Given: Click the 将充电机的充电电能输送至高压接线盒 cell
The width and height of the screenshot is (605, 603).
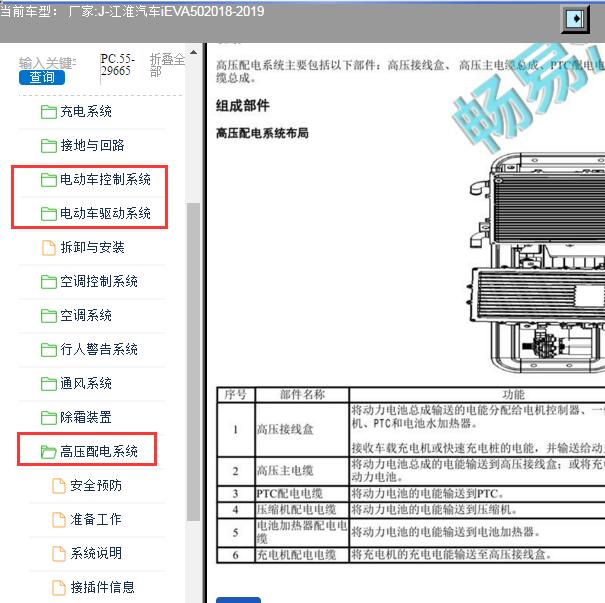Looking at the screenshot, I should (478, 555).
